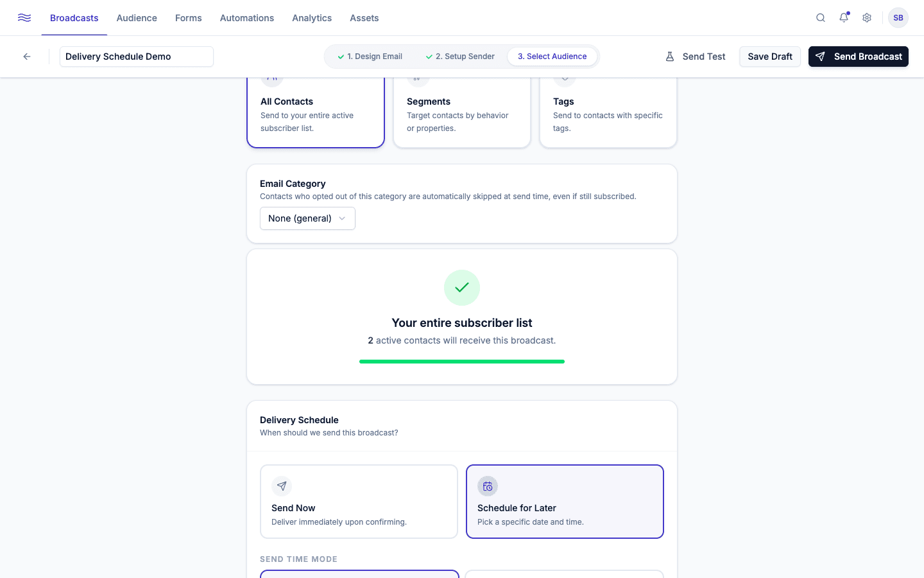Open the Audience tab
Screen dimensions: 924x578
137,18
